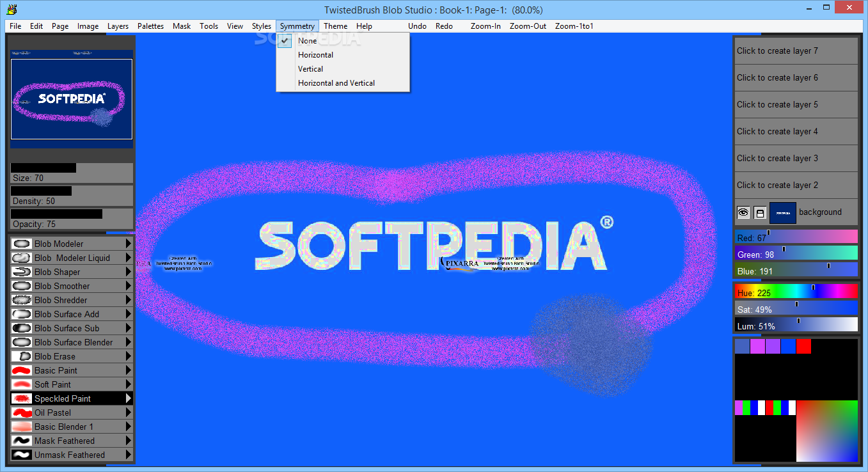The height and width of the screenshot is (472, 868).
Task: Pick the Basic Blender 1 brush icon
Action: [x=22, y=427]
